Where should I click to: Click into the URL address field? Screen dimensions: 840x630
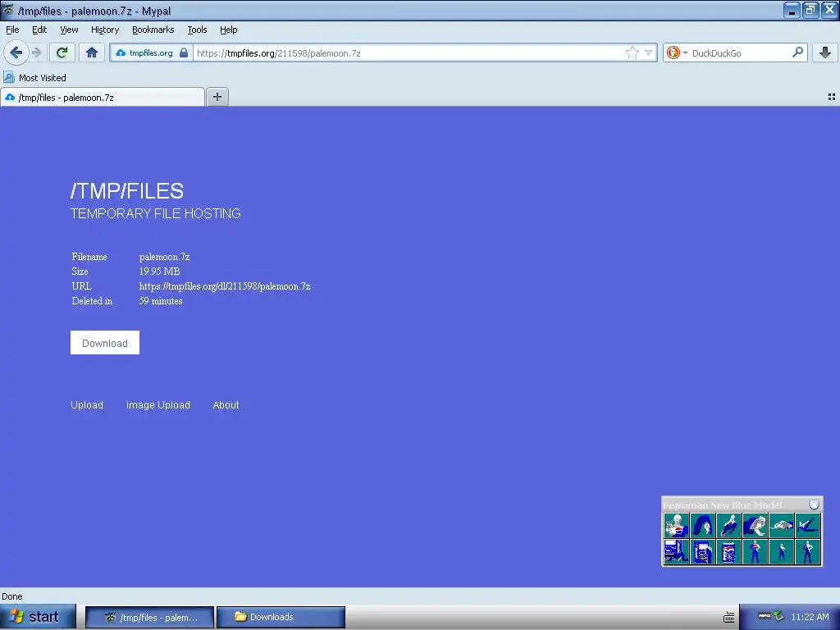point(407,53)
